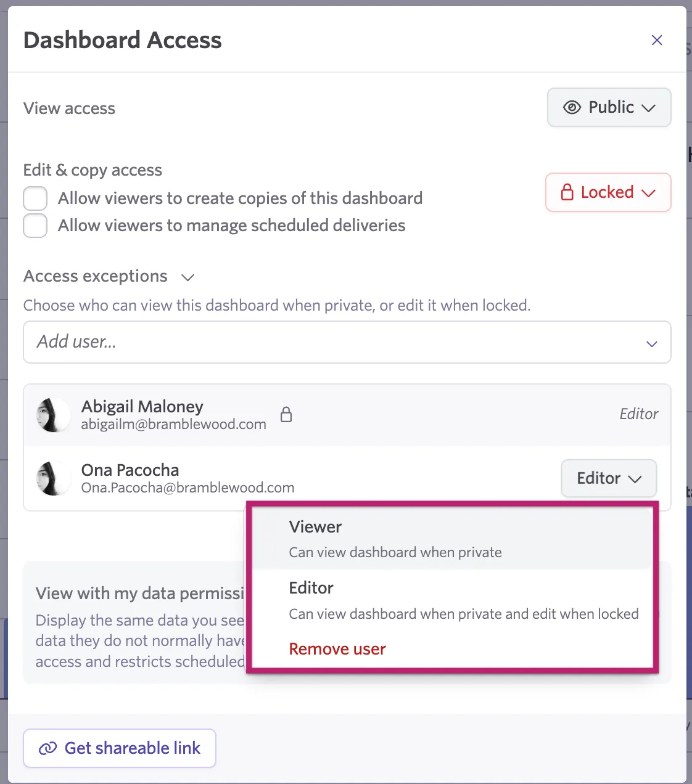Click the chevron in the Add user field
The width and height of the screenshot is (692, 784).
pos(652,343)
